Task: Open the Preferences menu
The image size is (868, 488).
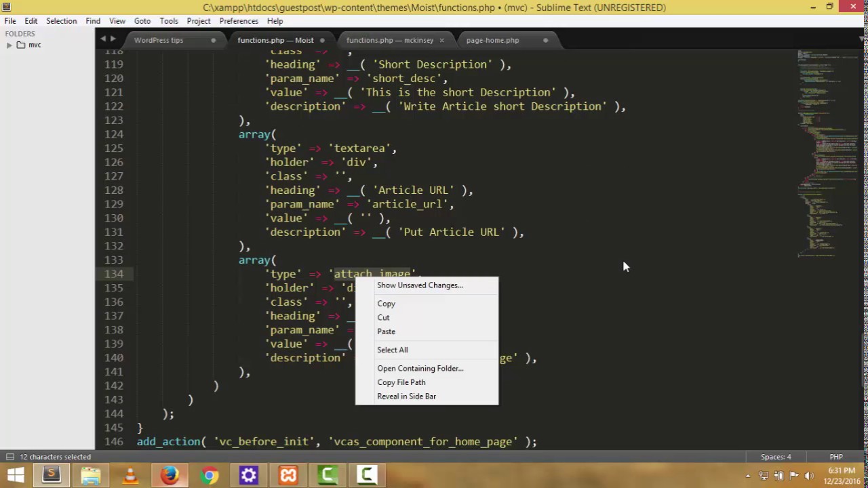Action: point(239,21)
